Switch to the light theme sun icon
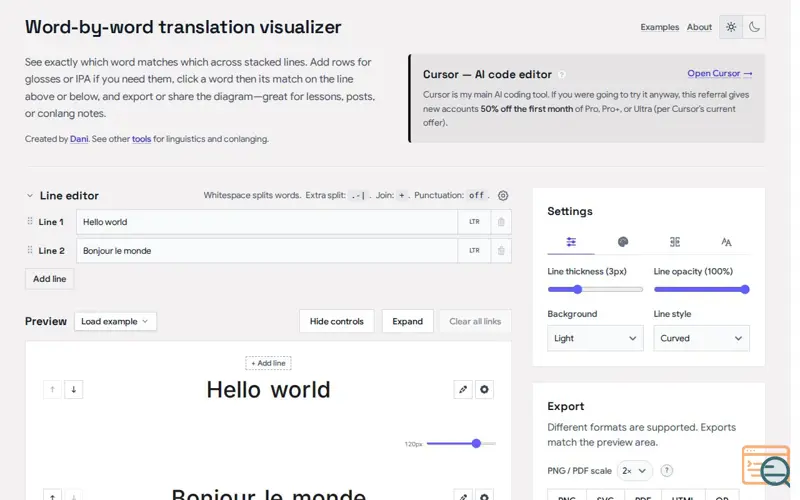This screenshot has width=800, height=500. [731, 27]
